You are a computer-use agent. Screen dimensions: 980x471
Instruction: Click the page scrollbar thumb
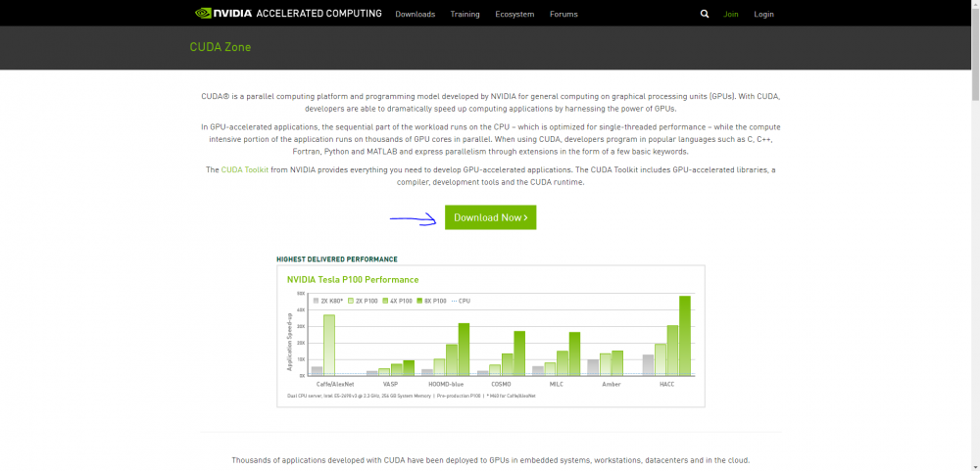click(975, 55)
